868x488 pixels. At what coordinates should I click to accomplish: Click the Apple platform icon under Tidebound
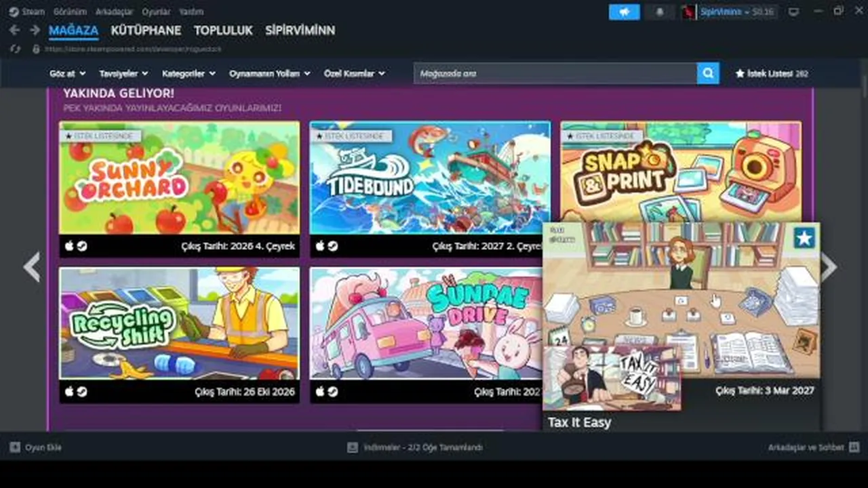click(x=320, y=246)
